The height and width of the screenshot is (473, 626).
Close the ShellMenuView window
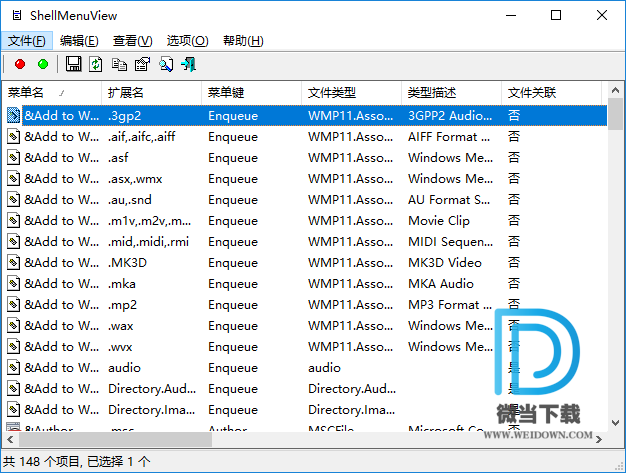[x=602, y=16]
